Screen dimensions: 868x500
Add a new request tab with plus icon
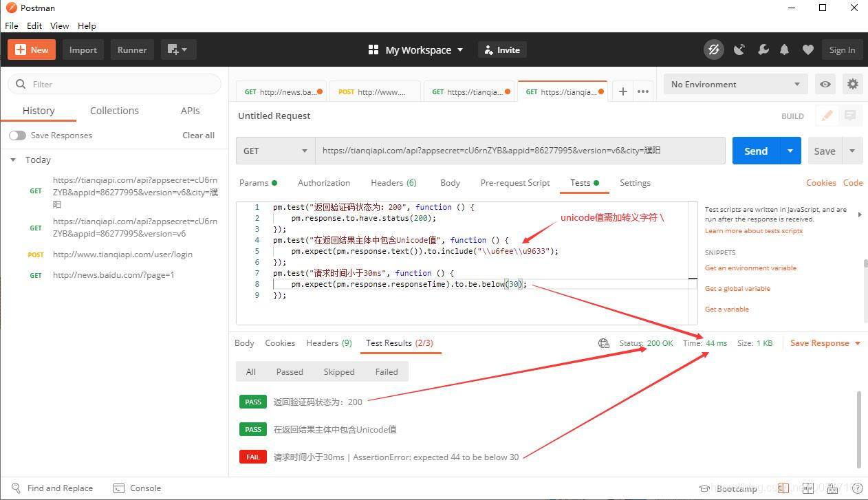[x=622, y=91]
